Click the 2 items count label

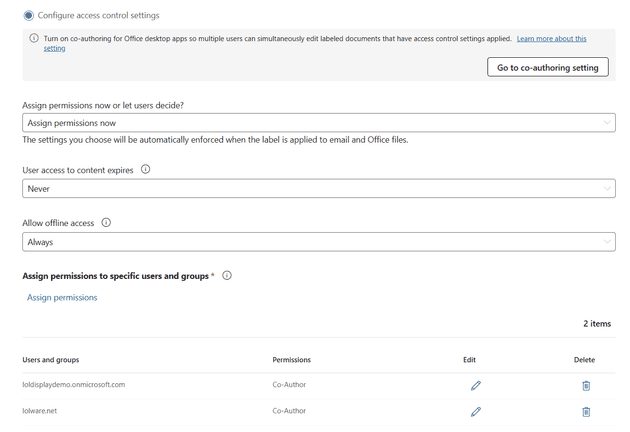pyautogui.click(x=597, y=323)
